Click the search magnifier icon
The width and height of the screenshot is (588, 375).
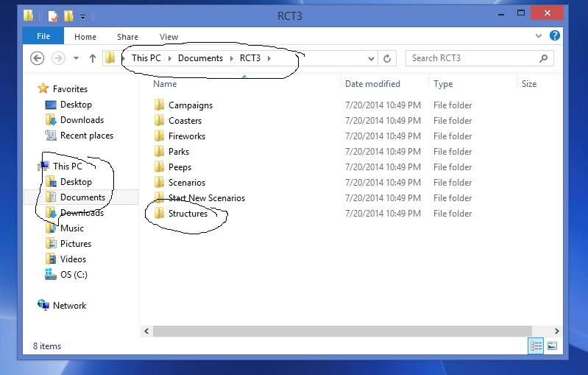pyautogui.click(x=544, y=58)
